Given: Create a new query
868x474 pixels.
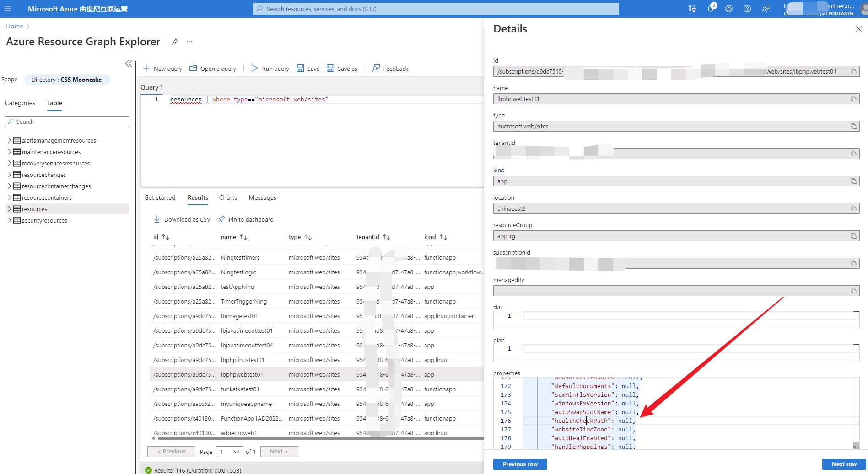Looking at the screenshot, I should click(162, 68).
